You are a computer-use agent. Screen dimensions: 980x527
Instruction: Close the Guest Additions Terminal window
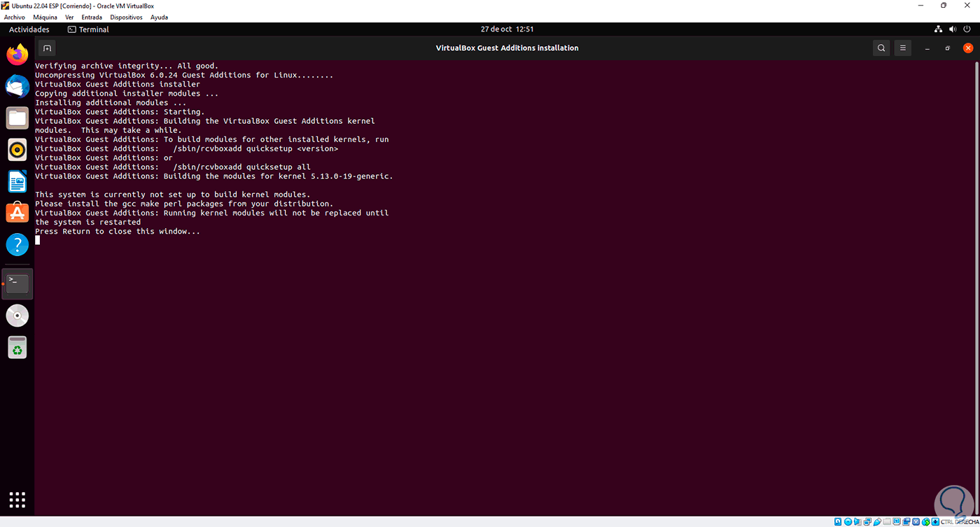click(968, 48)
